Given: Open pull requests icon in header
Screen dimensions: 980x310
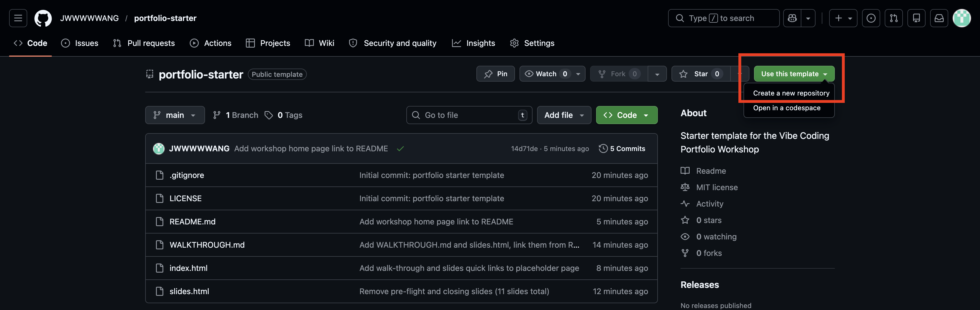Looking at the screenshot, I should pyautogui.click(x=893, y=18).
